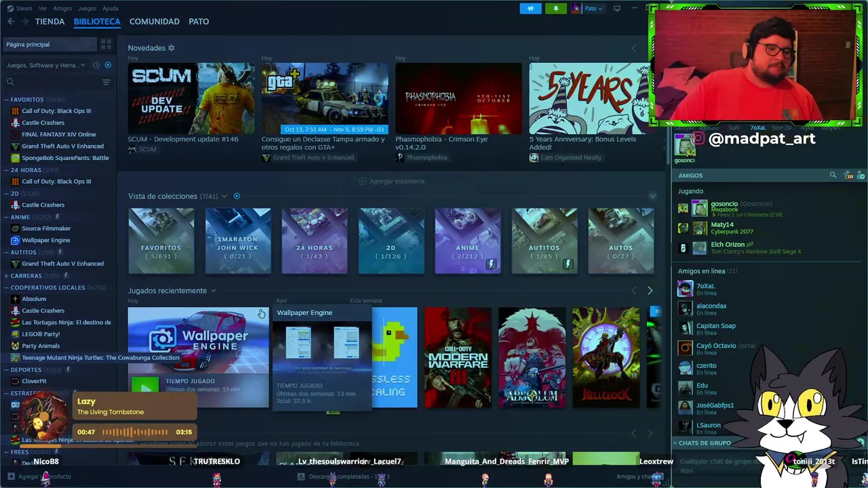
Task: Collapse the CARRERAS category
Action: tap(6, 276)
